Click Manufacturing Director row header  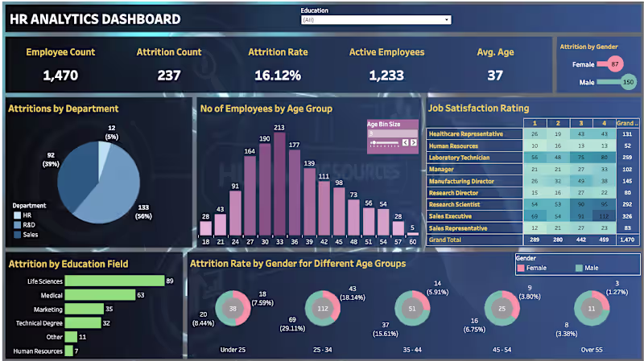474,181
